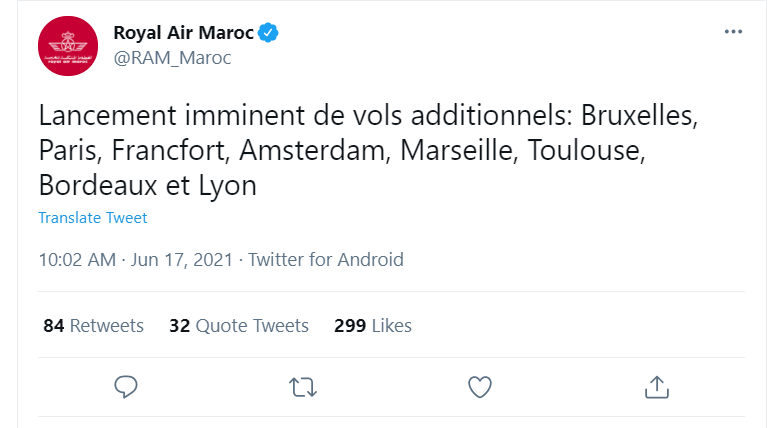View the 84 Retweets list
The image size is (783, 428).
pyautogui.click(x=94, y=326)
